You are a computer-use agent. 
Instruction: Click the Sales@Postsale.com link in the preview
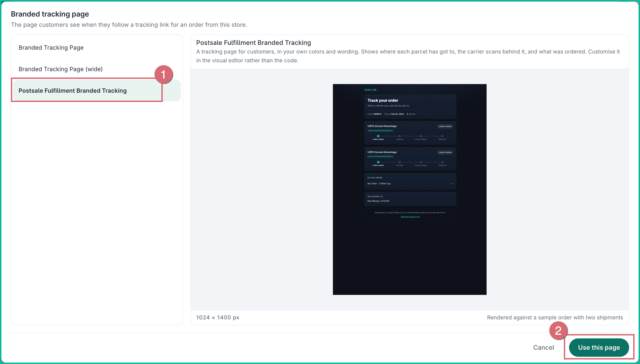coord(410,216)
